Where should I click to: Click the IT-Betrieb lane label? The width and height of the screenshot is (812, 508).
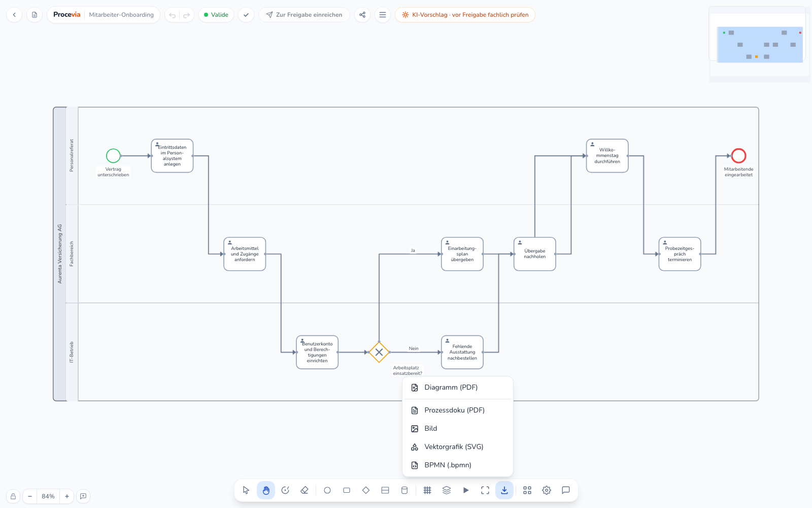72,352
